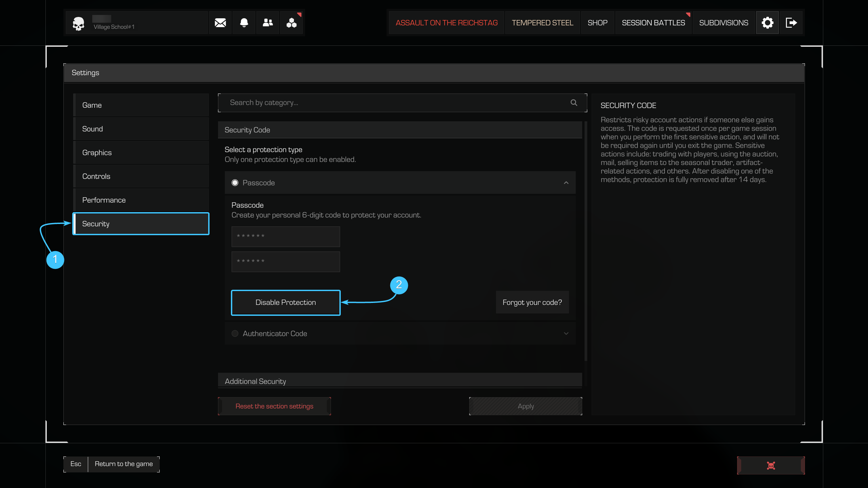Click the three-cubes inventory icon
The width and height of the screenshot is (868, 488).
click(292, 23)
